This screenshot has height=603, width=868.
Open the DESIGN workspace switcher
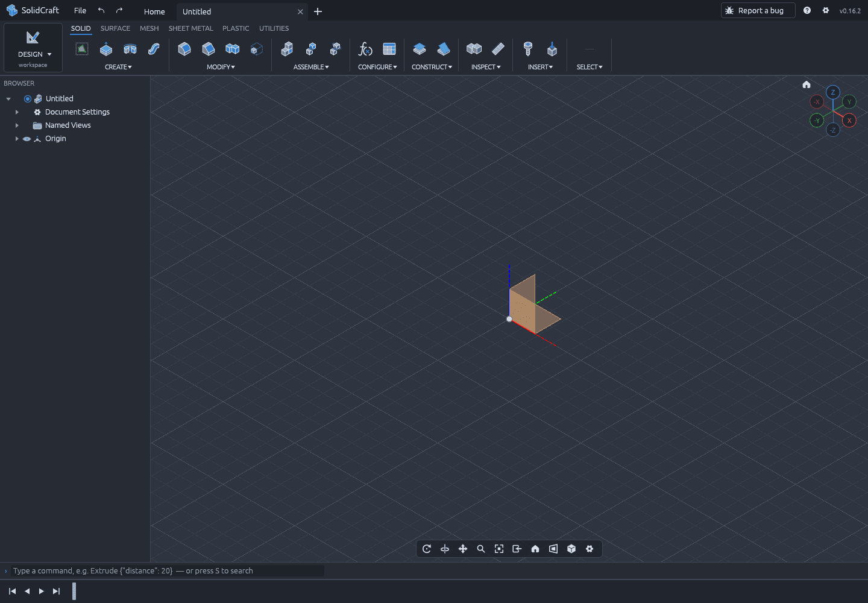pos(33,48)
